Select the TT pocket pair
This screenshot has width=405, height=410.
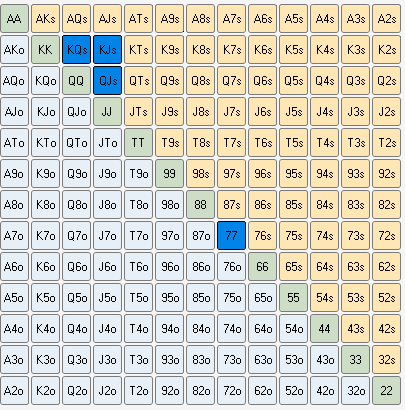(138, 143)
